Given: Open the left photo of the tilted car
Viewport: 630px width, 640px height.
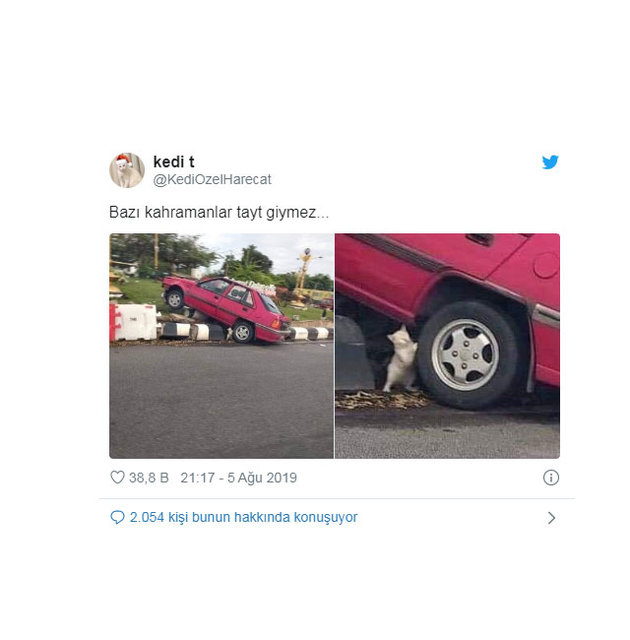Looking at the screenshot, I should click(x=222, y=346).
